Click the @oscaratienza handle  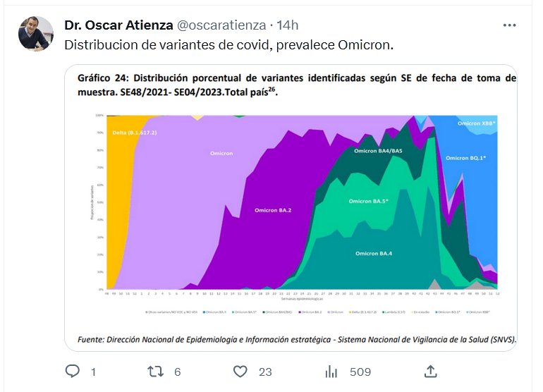[222, 25]
